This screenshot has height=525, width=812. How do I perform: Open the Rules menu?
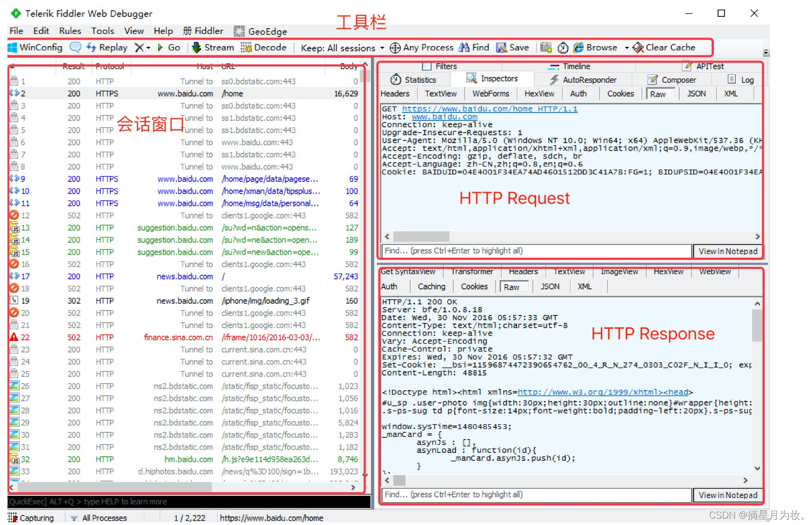point(70,31)
